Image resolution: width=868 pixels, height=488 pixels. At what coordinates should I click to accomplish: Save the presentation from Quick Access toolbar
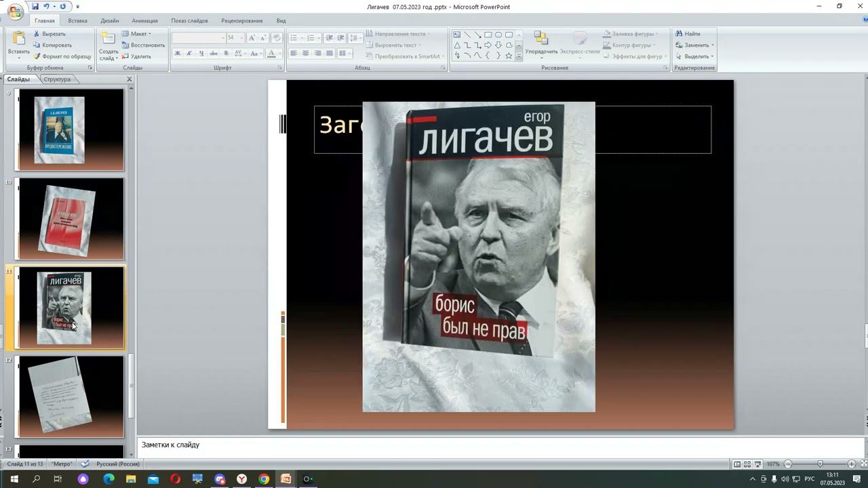[35, 6]
